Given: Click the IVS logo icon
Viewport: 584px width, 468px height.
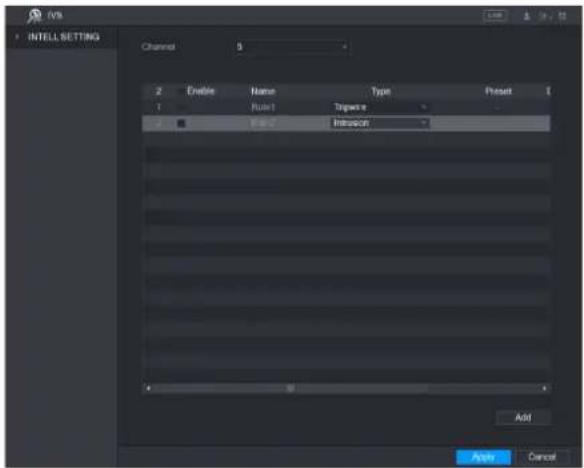Looking at the screenshot, I should [x=35, y=16].
